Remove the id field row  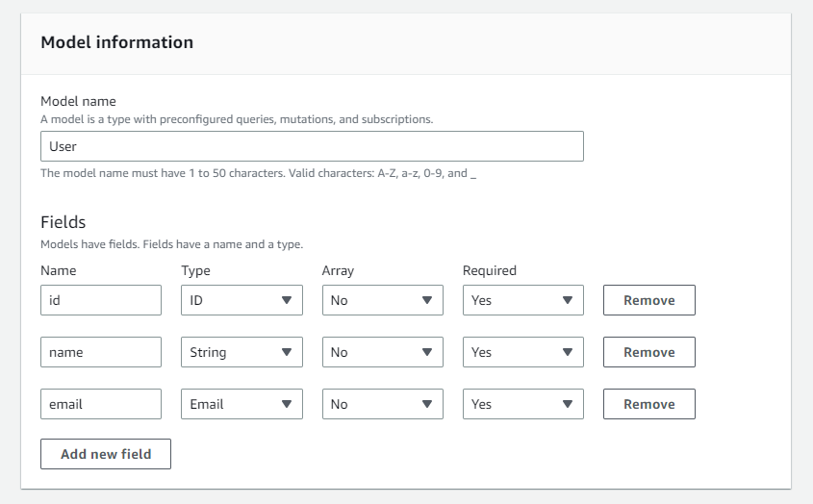click(649, 300)
